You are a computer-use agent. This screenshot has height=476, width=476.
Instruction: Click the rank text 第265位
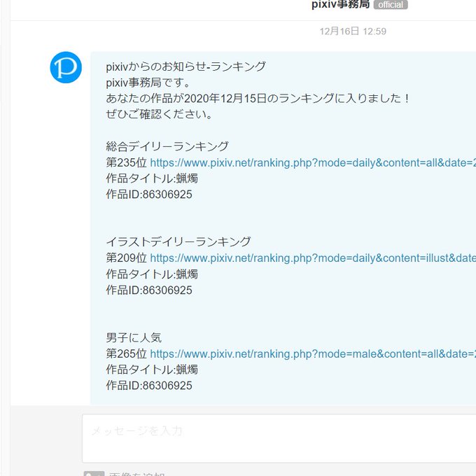point(126,353)
